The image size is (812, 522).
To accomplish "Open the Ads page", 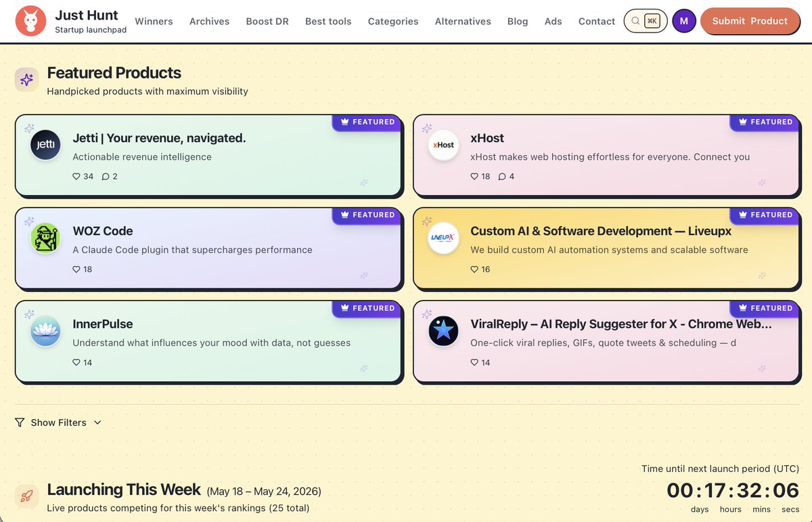I will (554, 21).
